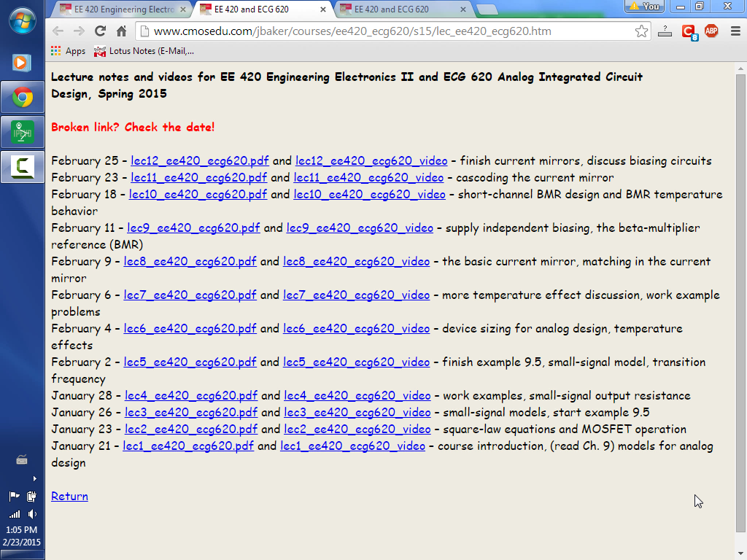This screenshot has height=560, width=747.
Task: Open lec6_ee420_ecg620.pdf link
Action: 190,329
